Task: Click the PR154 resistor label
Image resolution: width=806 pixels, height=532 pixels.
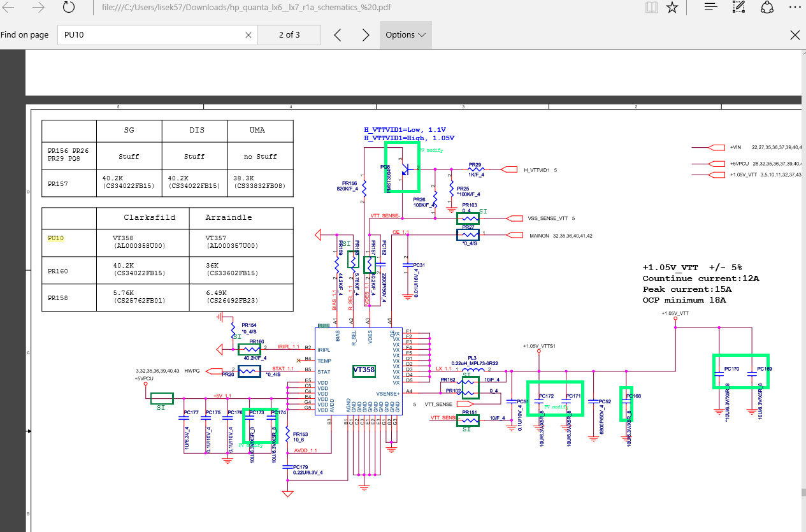Action: (248, 325)
